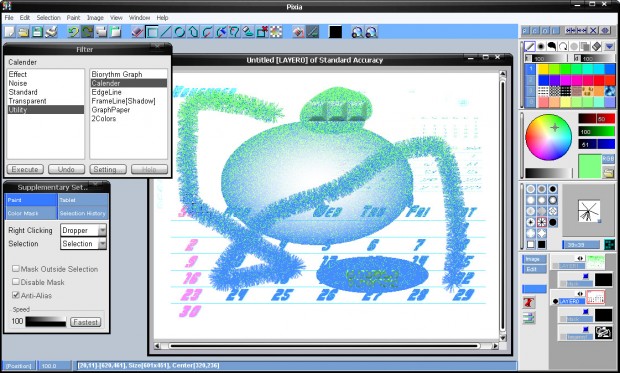Viewport: 620px width, 373px height.
Task: Select the Eraser tool in top toolbar
Action: [x=137, y=32]
